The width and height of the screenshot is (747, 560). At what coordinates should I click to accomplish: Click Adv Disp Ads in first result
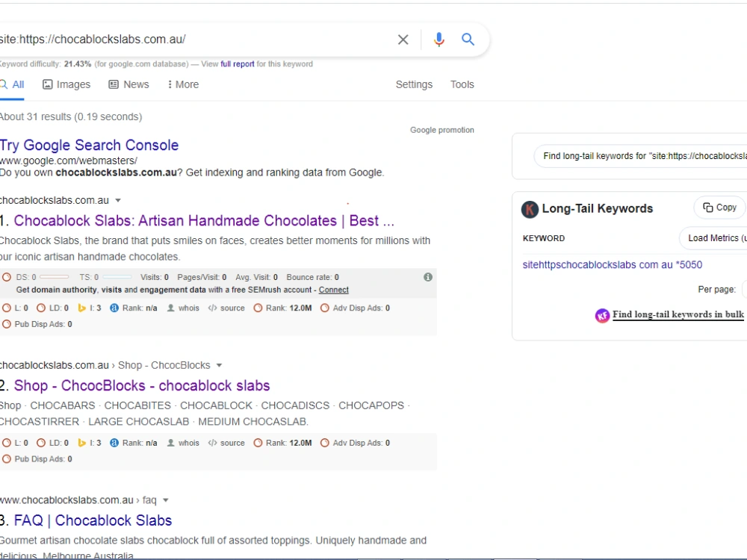(355, 308)
